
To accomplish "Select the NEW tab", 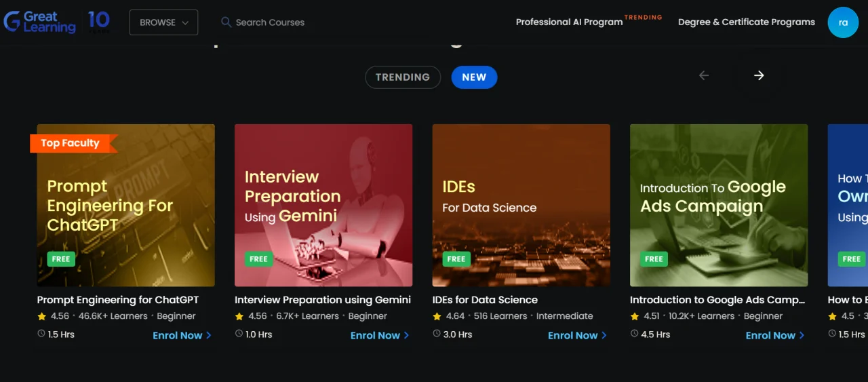I will (474, 77).
